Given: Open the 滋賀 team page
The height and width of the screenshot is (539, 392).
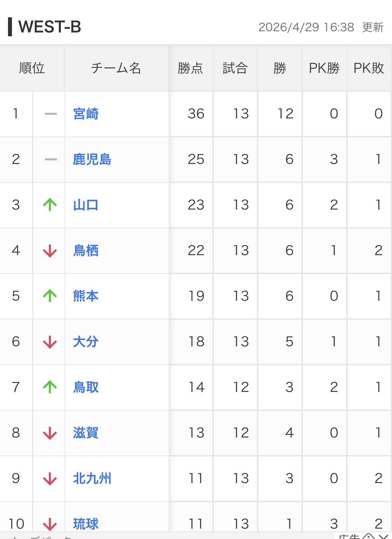Looking at the screenshot, I should pyautogui.click(x=86, y=433).
